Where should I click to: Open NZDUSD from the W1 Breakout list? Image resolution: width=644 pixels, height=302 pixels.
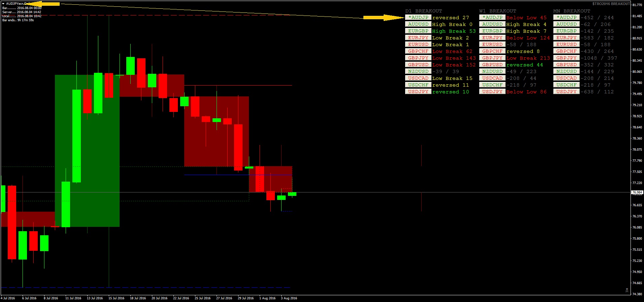[492, 71]
